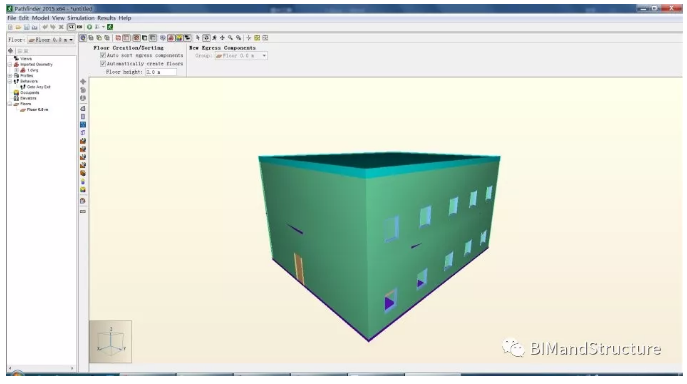
Task: Select Floor 0.0 m tree item
Action: pos(37,110)
